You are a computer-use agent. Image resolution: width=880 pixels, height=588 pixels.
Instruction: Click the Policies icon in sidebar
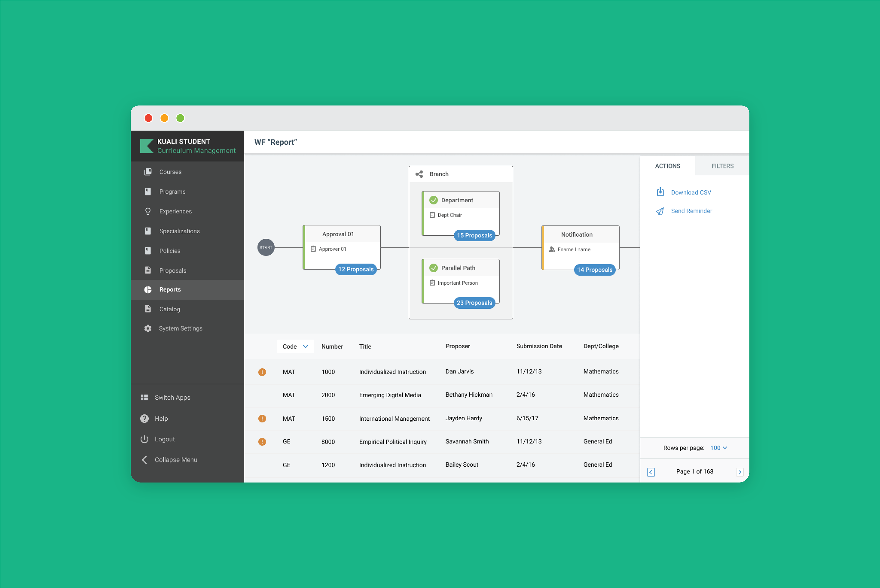coord(148,250)
